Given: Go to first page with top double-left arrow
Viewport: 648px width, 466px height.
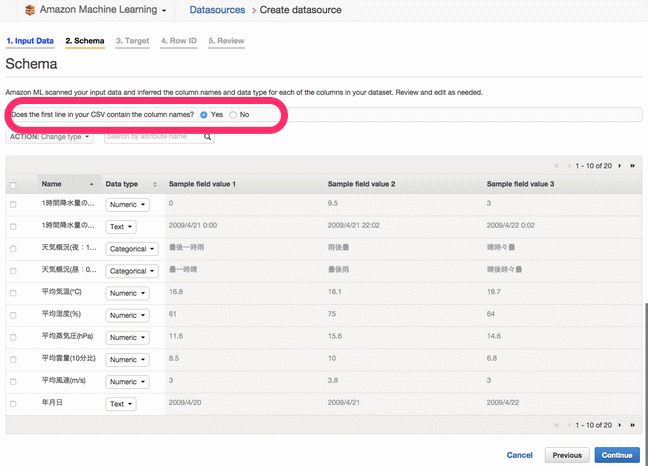Looking at the screenshot, I should click(556, 166).
